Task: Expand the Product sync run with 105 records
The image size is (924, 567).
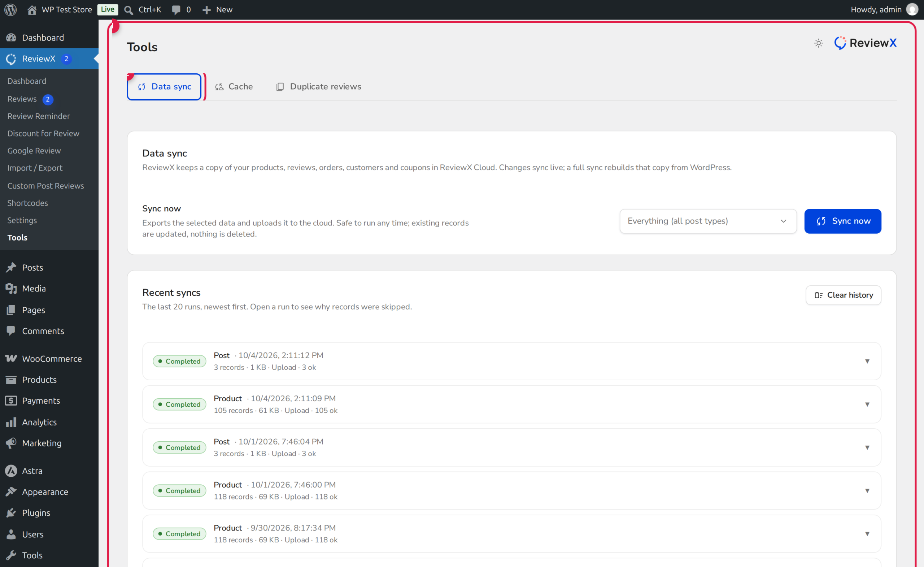Action: (x=511, y=404)
